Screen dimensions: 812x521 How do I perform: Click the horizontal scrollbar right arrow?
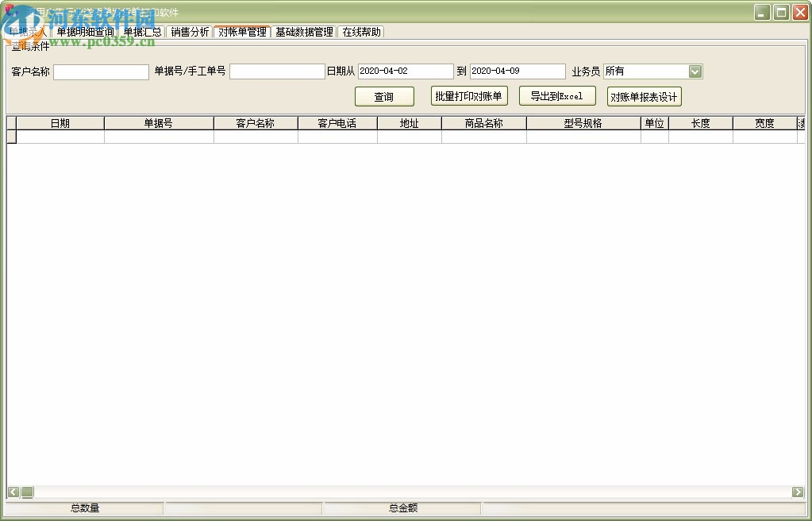[x=798, y=492]
